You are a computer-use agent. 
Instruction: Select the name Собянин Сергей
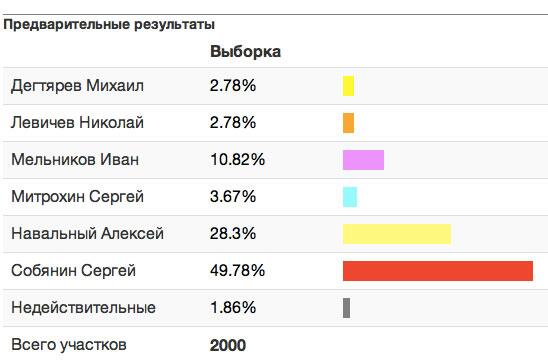click(73, 271)
